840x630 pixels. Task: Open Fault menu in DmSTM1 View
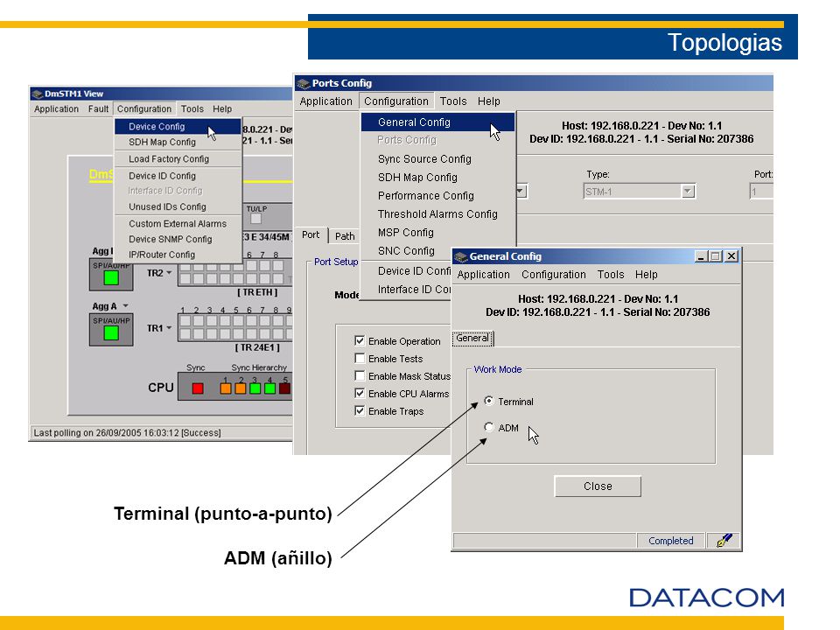coord(98,108)
